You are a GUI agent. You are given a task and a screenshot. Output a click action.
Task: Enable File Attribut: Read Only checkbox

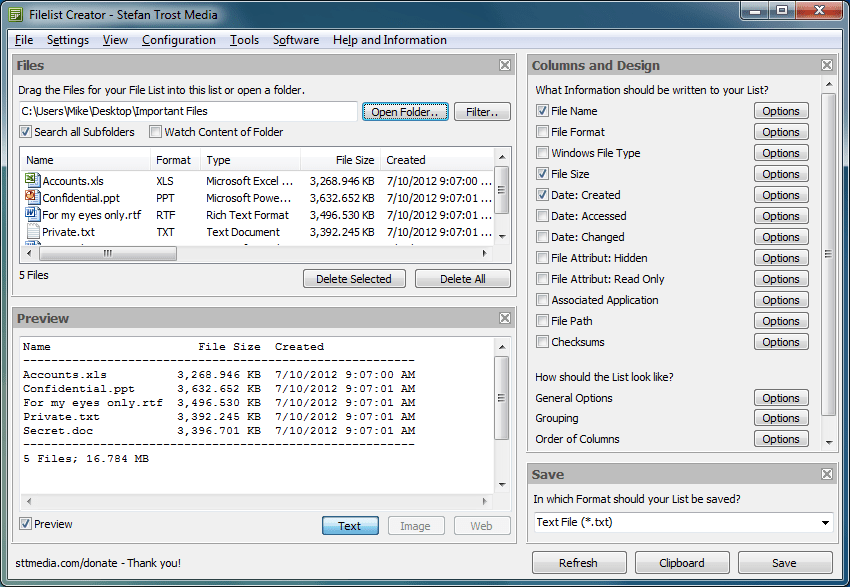pos(542,279)
